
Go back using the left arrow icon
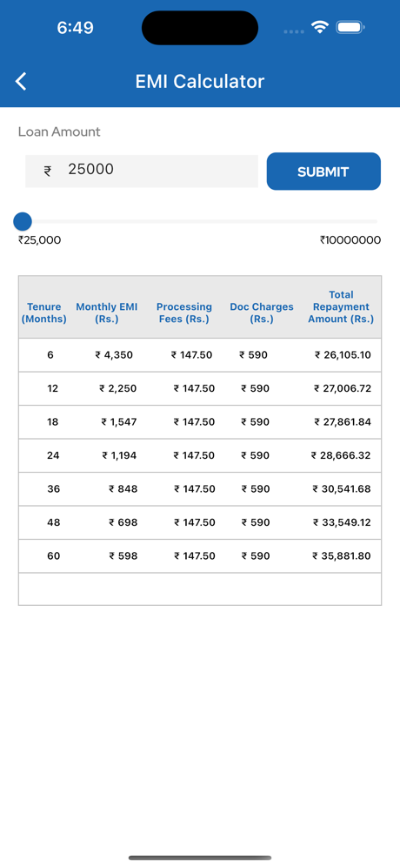21,81
